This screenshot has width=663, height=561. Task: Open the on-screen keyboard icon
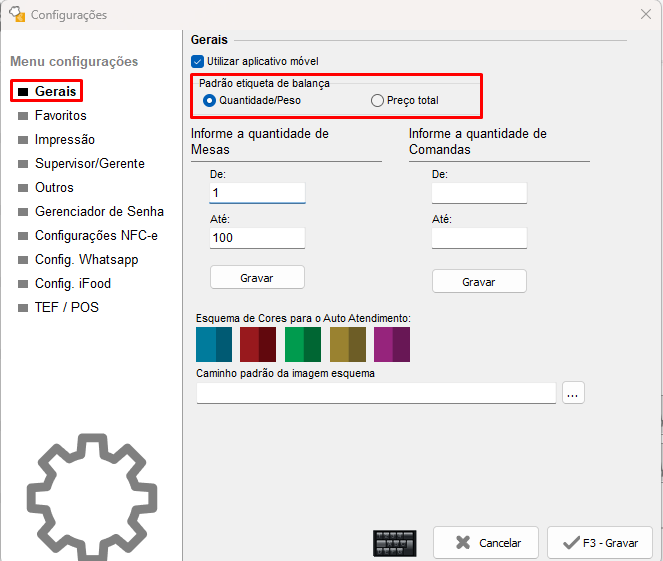(394, 543)
